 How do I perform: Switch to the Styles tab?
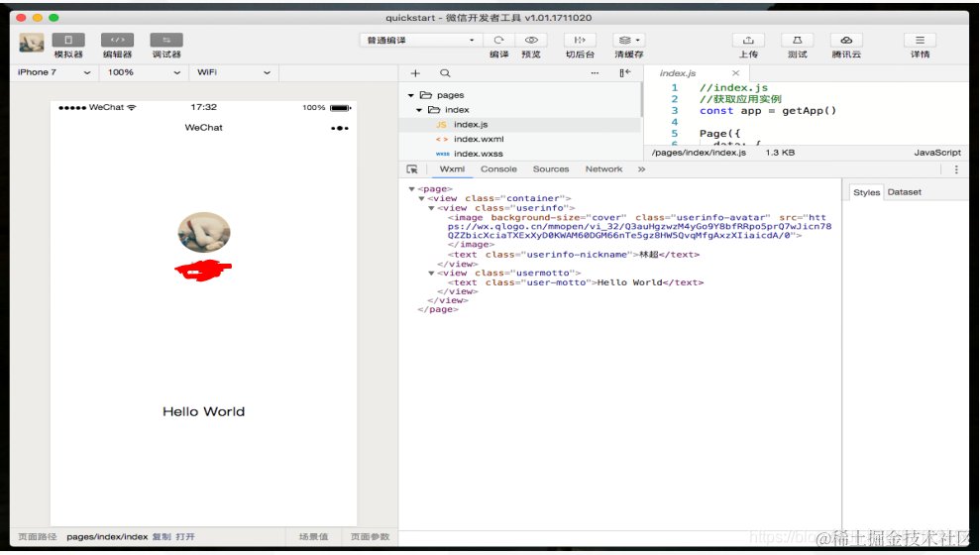866,192
